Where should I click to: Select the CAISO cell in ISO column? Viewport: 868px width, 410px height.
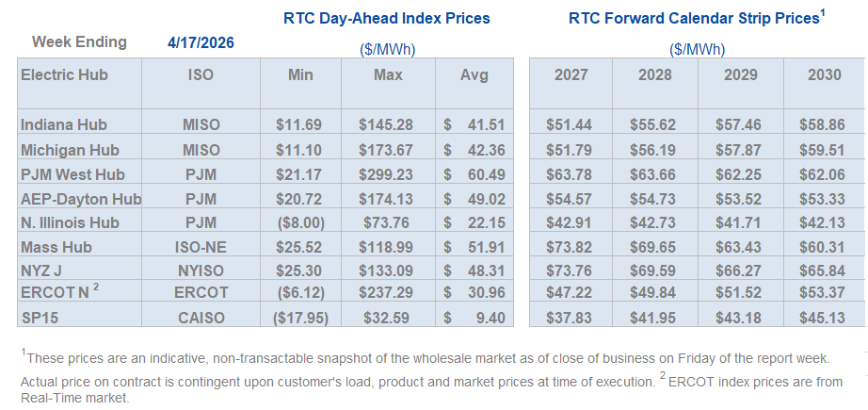pos(201,318)
